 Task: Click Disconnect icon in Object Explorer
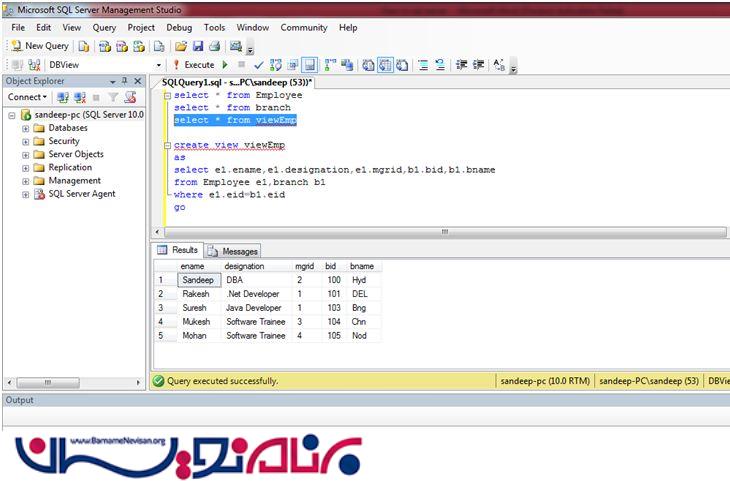click(81, 98)
